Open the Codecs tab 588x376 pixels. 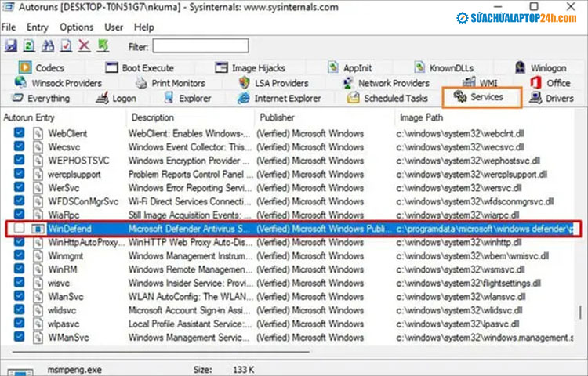pos(42,68)
